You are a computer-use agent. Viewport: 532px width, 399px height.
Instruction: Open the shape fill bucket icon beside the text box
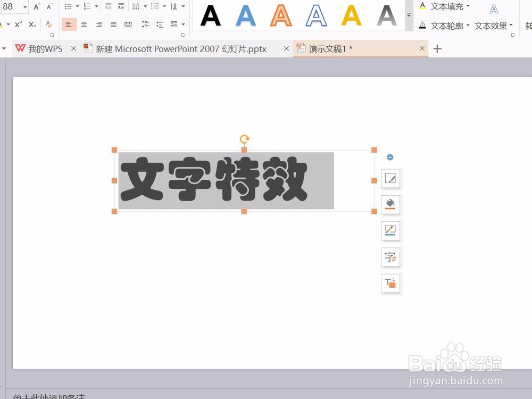pos(390,204)
